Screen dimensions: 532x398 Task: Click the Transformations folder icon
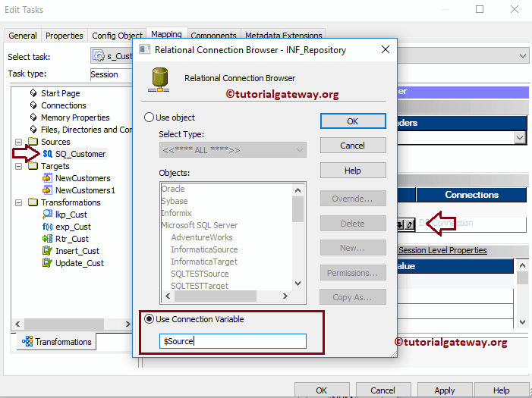pyautogui.click(x=33, y=202)
